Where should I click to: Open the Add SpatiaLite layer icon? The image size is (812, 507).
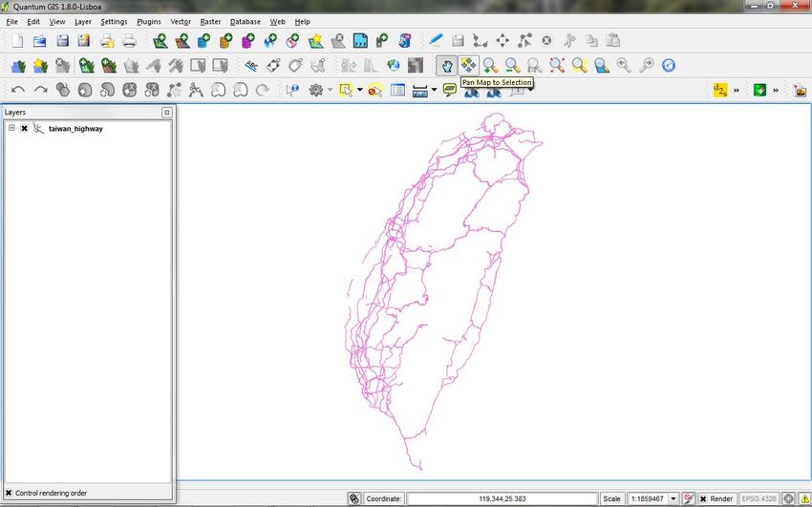click(x=226, y=41)
